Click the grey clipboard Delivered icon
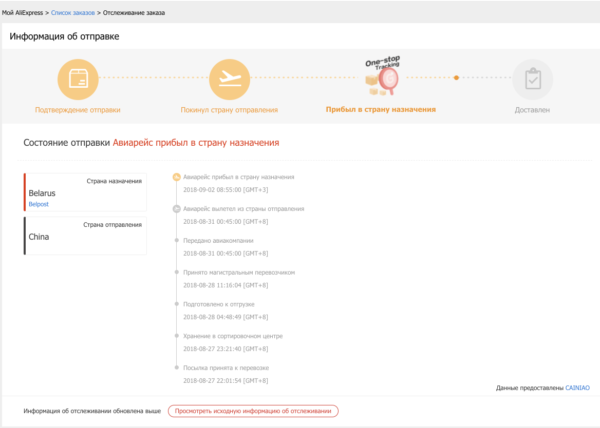 (532, 79)
